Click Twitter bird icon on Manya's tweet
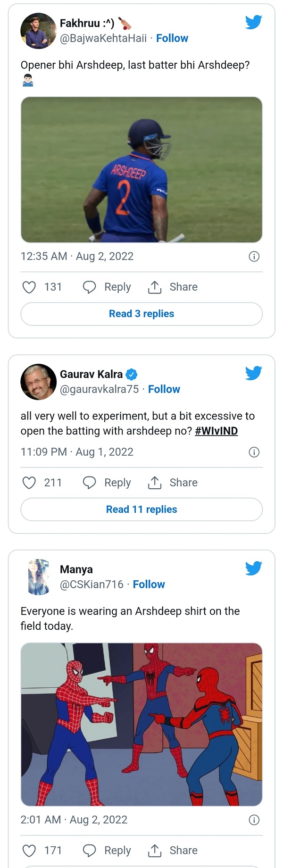283x868 pixels. coord(253,568)
